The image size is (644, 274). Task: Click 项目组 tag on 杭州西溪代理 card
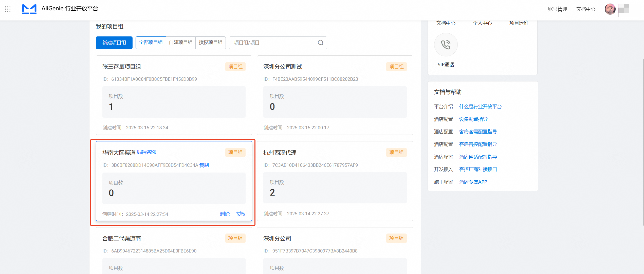(396, 153)
